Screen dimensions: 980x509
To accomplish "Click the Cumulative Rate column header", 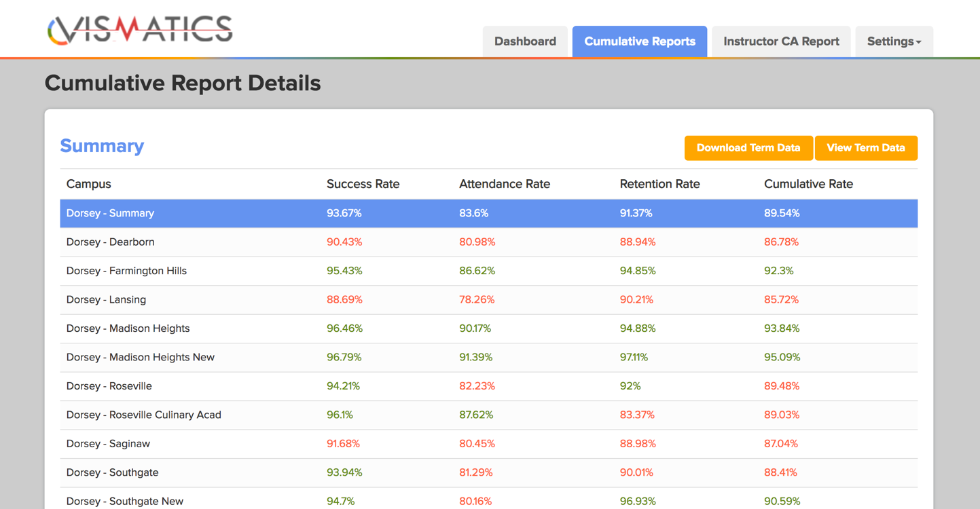I will pyautogui.click(x=808, y=184).
